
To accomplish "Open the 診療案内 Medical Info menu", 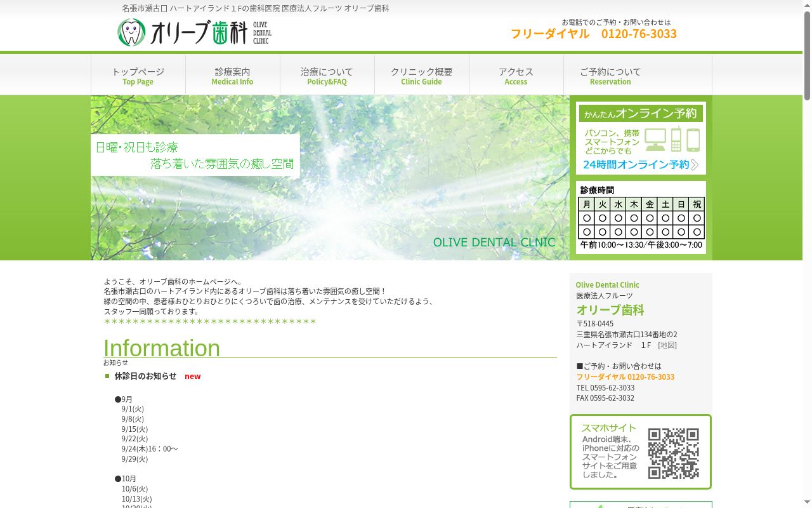I will click(233, 75).
